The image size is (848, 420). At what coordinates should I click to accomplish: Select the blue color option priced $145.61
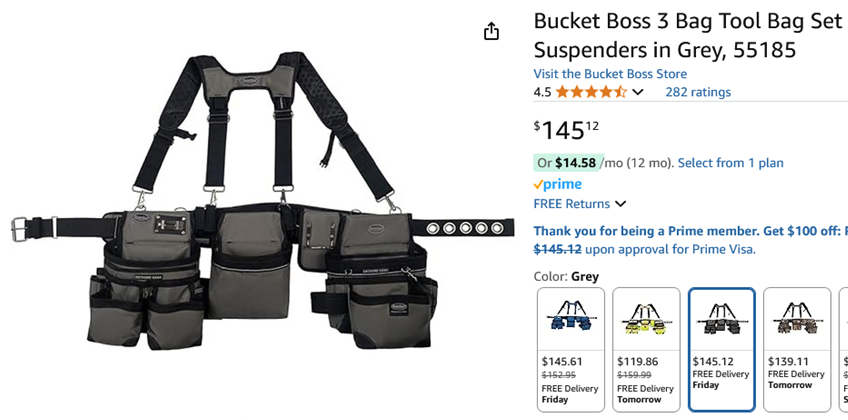[x=571, y=350]
